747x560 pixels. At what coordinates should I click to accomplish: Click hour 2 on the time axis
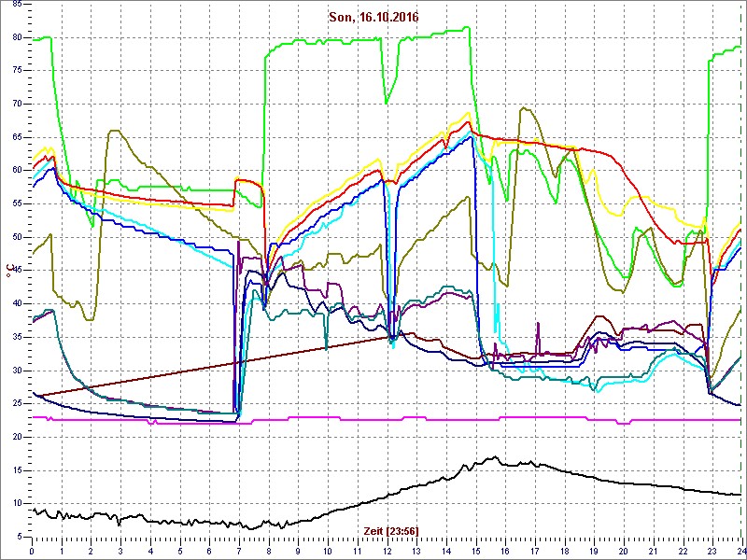[91, 551]
